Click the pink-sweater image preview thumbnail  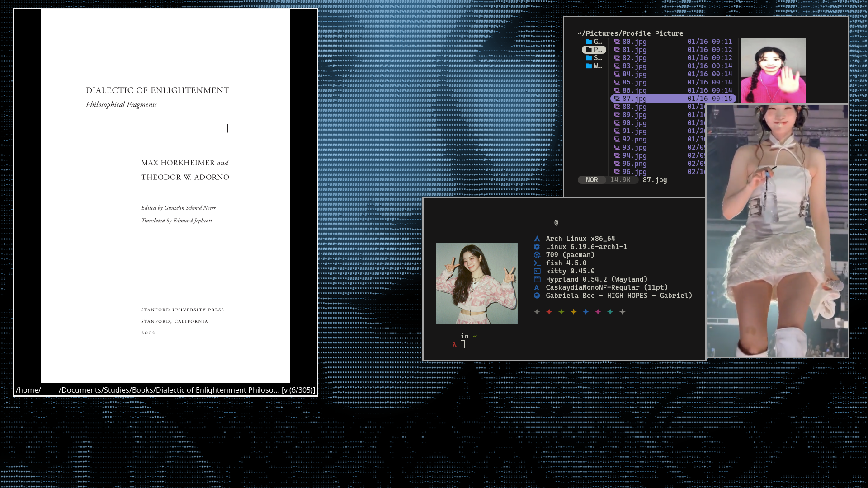pyautogui.click(x=773, y=70)
